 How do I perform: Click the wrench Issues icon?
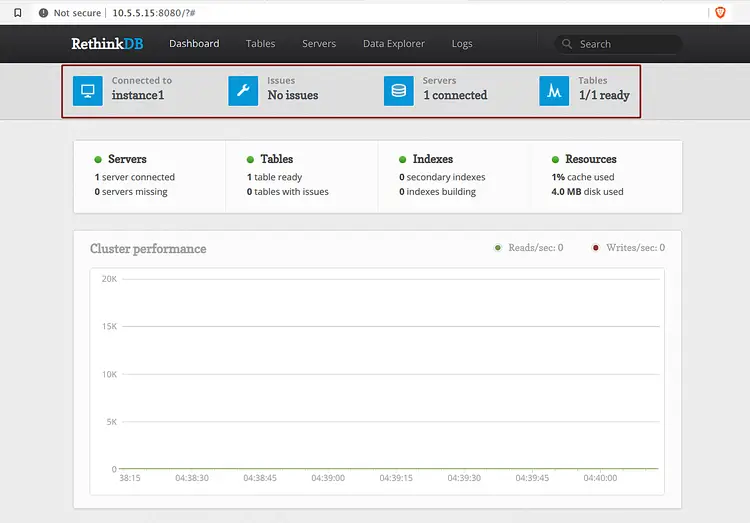(243, 90)
